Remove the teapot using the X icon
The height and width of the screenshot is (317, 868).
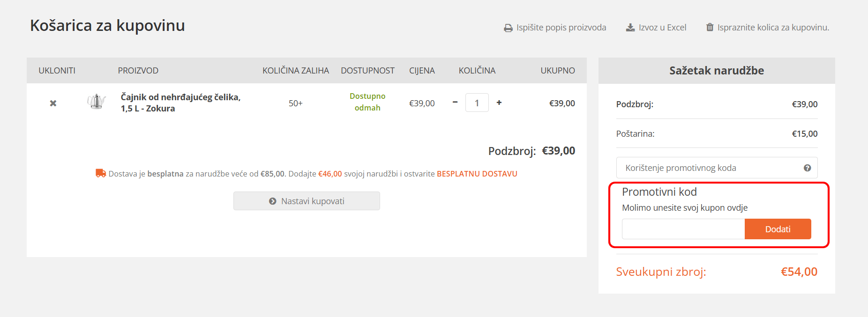point(53,103)
